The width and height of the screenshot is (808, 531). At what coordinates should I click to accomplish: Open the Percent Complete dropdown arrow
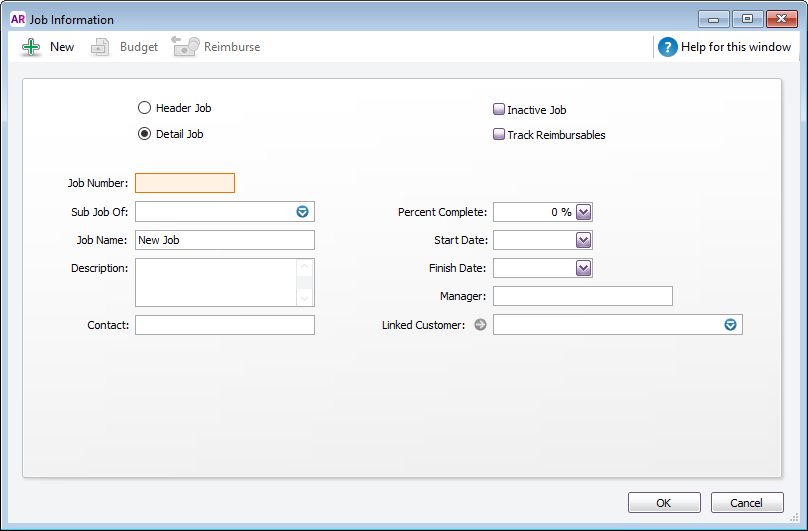click(x=583, y=212)
